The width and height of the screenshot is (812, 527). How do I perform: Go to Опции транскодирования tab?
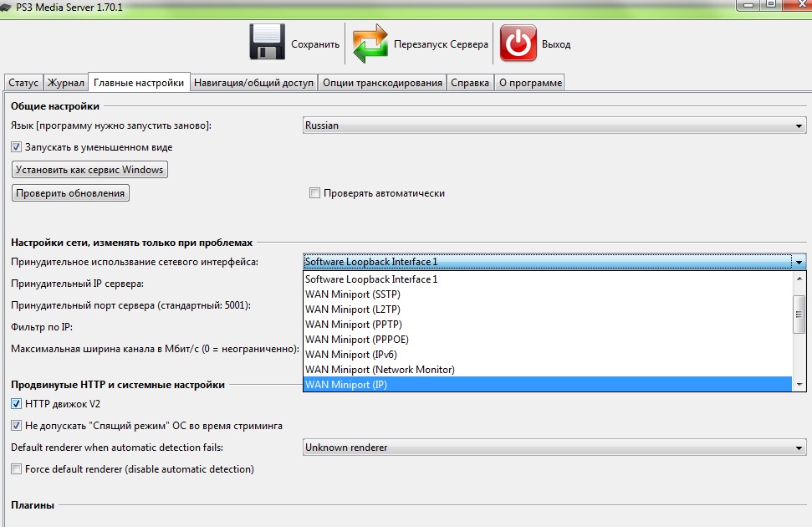click(382, 83)
